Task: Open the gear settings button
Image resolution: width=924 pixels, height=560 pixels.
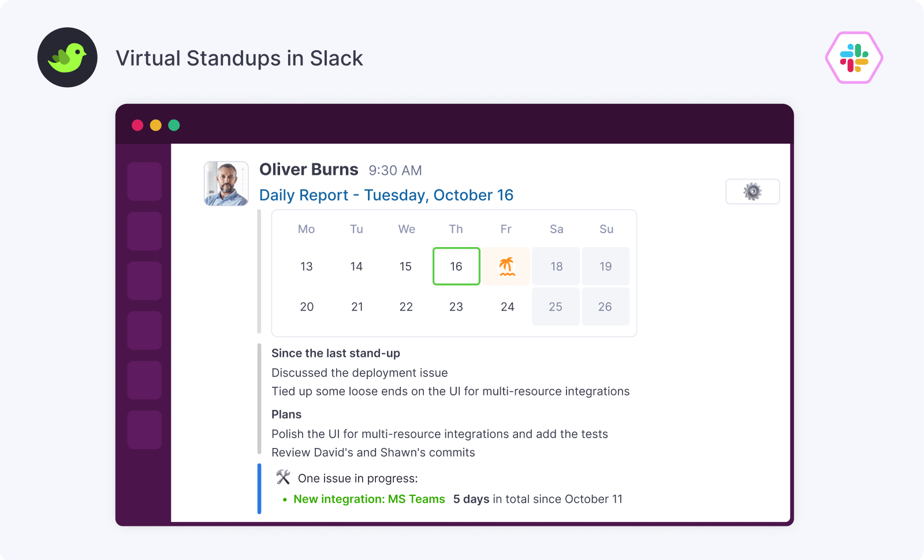Action: [x=752, y=192]
